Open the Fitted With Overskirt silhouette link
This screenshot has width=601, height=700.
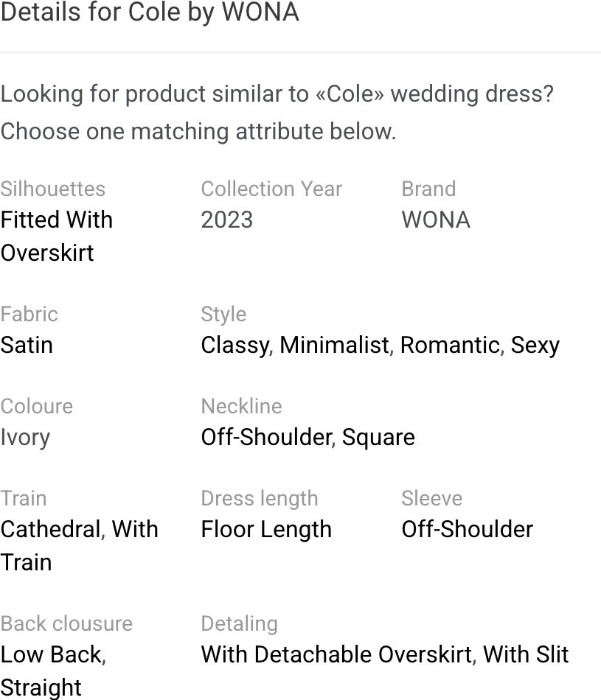[56, 237]
